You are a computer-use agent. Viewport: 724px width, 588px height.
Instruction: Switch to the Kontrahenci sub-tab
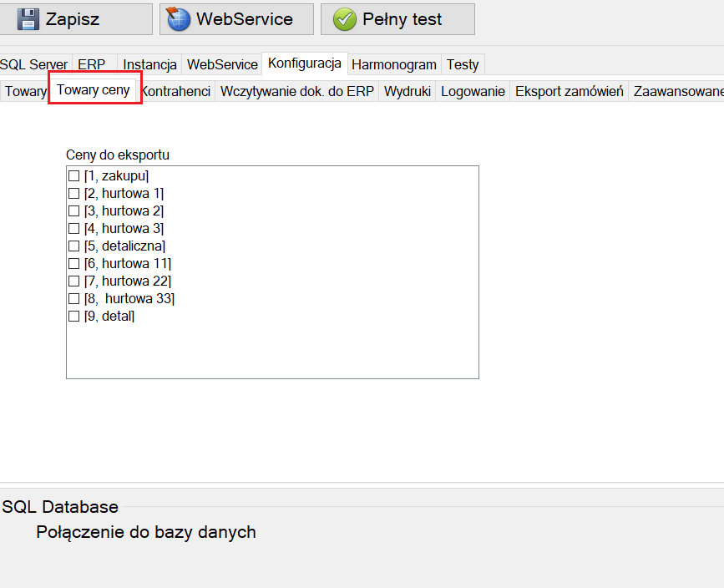pyautogui.click(x=175, y=92)
